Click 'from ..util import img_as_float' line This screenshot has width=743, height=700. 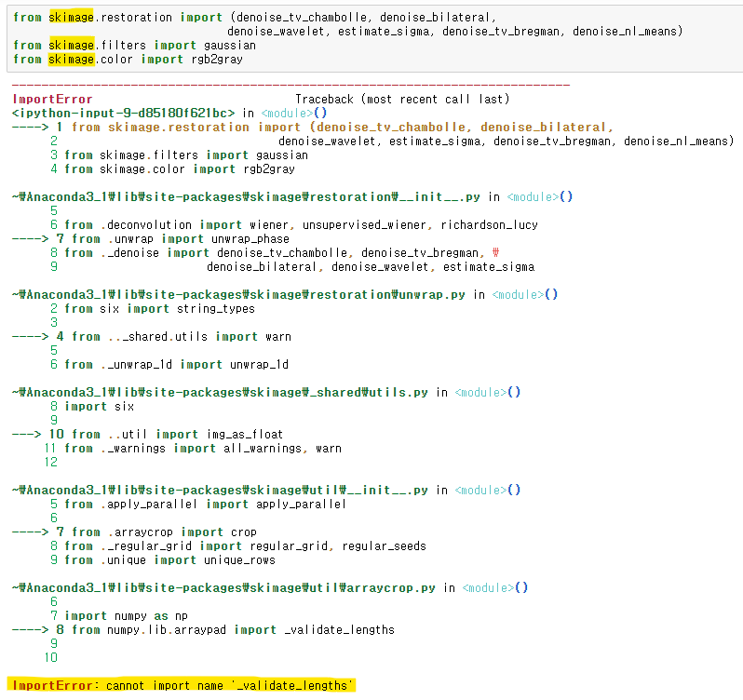(177, 435)
